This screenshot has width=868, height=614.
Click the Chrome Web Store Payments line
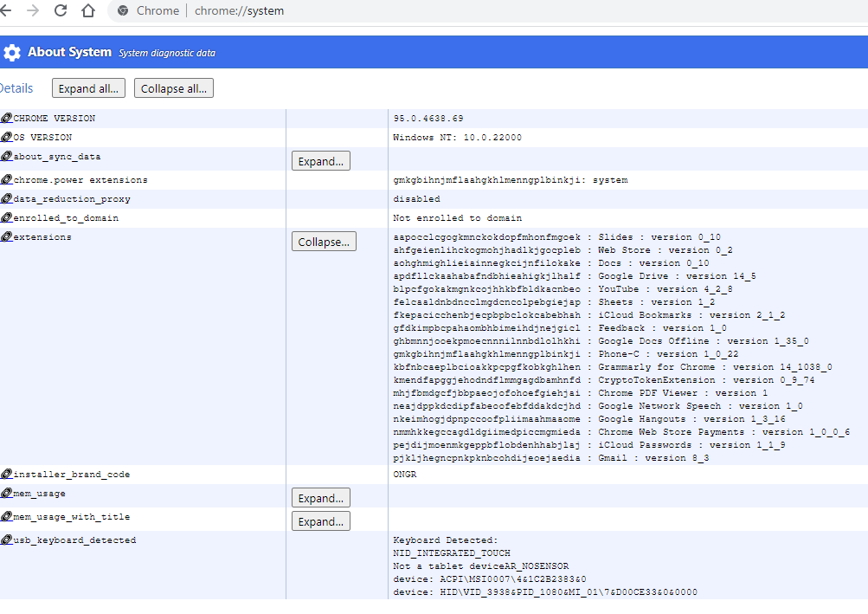pos(621,432)
